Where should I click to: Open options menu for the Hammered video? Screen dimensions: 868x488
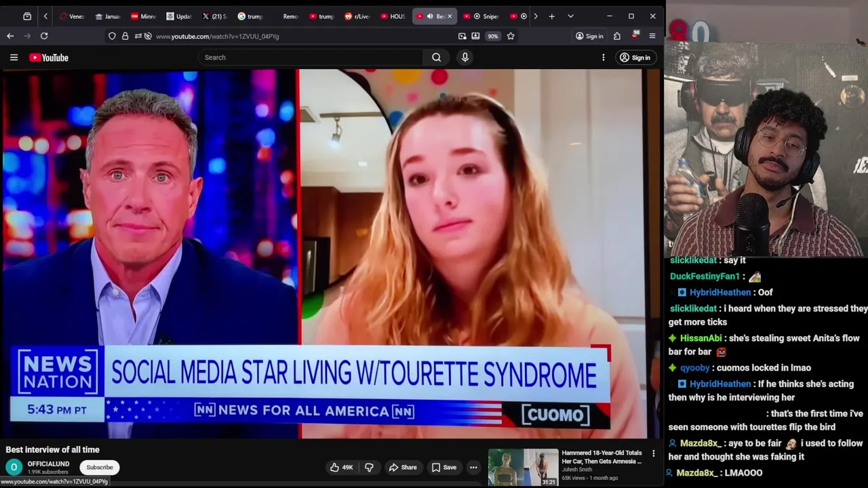654,453
